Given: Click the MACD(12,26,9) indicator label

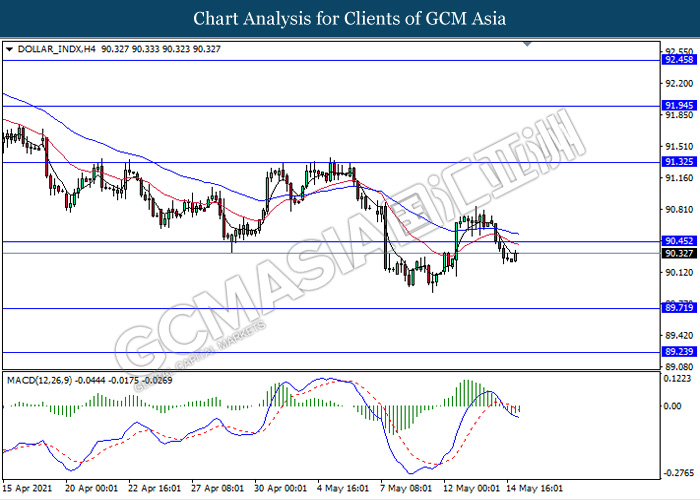Looking at the screenshot, I should (x=39, y=380).
